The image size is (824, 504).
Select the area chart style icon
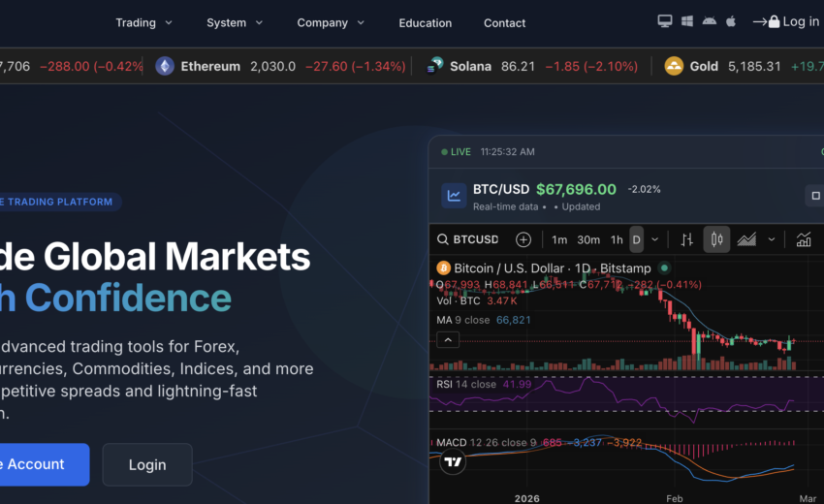[746, 239]
